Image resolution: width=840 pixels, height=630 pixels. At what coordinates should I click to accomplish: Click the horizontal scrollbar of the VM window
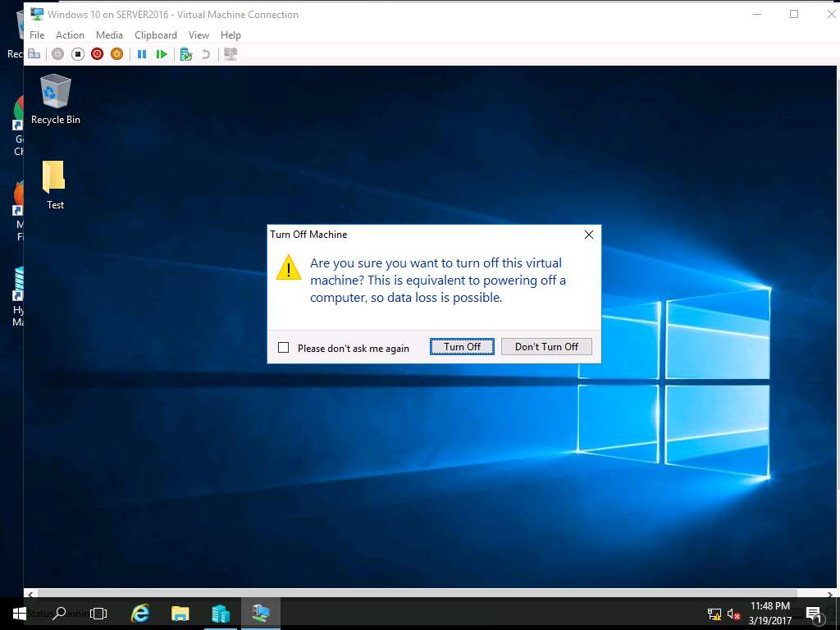(x=417, y=594)
